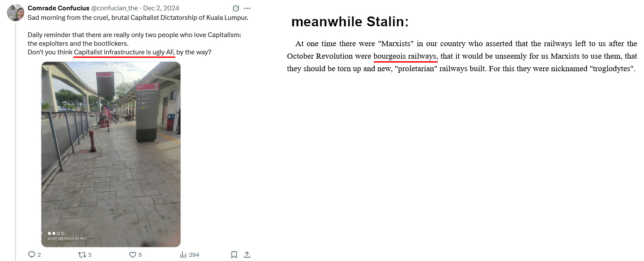This screenshot has width=644, height=261.
Task: Click the repost arrows icon
Action: click(x=82, y=255)
